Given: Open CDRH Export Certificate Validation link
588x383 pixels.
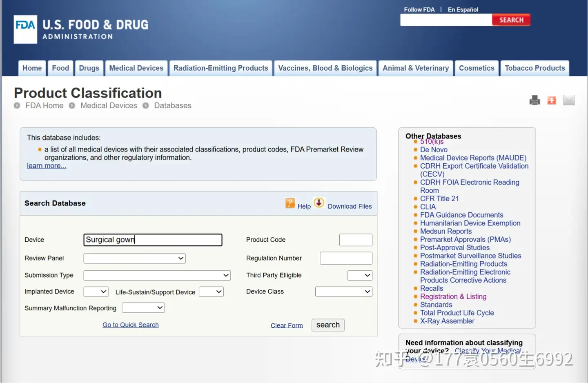Looking at the screenshot, I should click(x=474, y=170).
